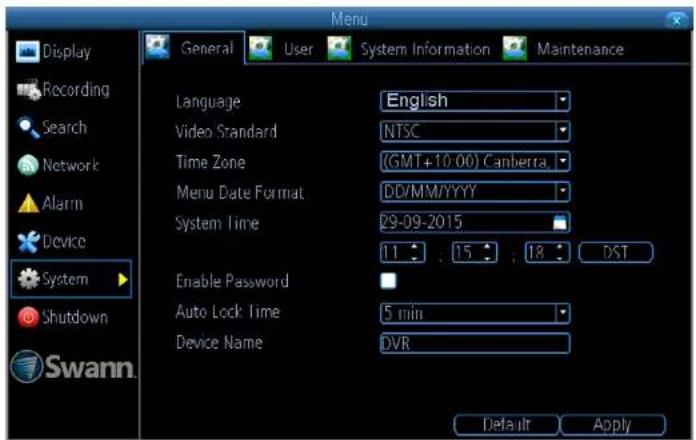Viewport: 696px width, 440px height.
Task: Click the Device Name input field
Action: (x=475, y=344)
